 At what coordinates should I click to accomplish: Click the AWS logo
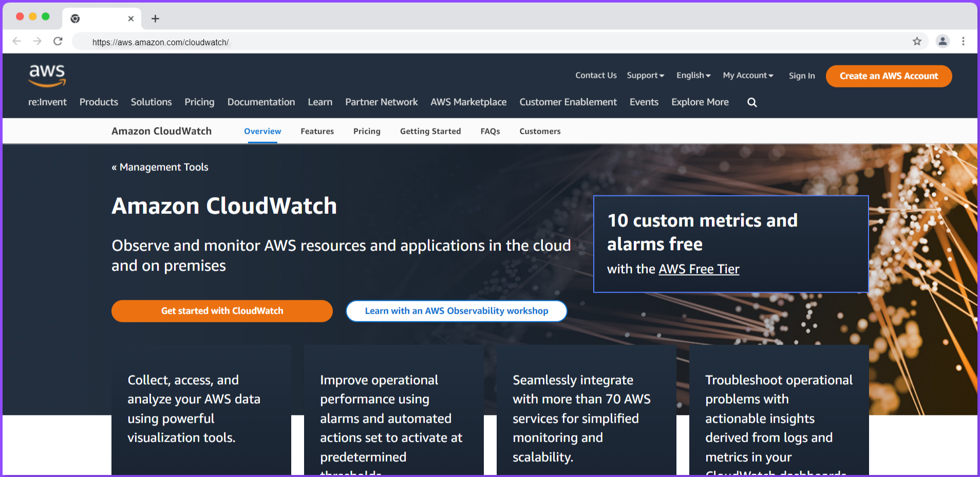47,76
